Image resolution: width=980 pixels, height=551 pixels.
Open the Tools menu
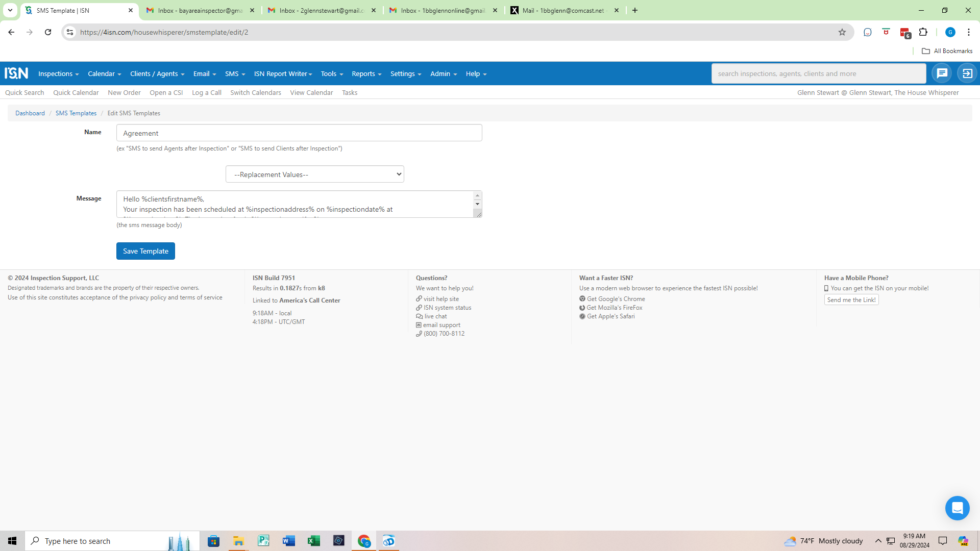click(x=332, y=73)
